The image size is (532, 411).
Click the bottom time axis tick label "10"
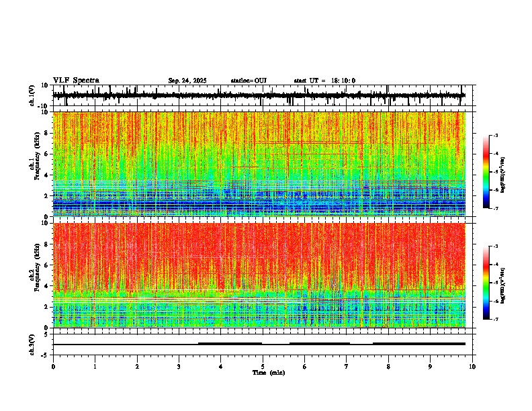coord(472,367)
